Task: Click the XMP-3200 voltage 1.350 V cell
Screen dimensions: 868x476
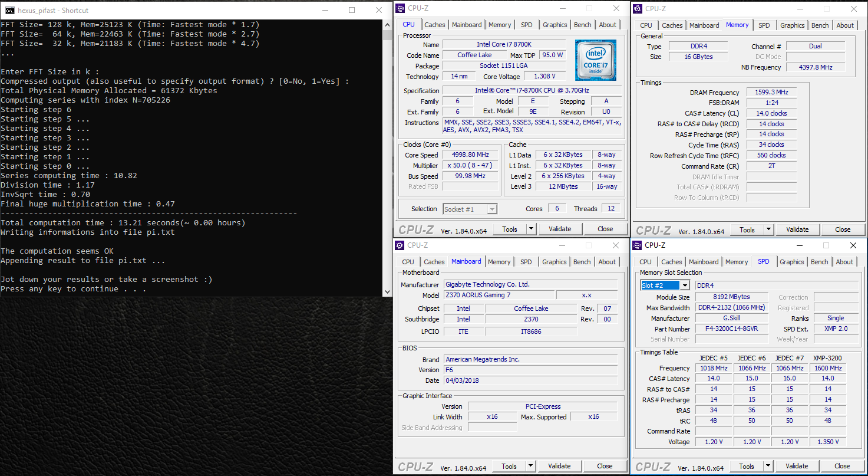Action: [x=827, y=442]
